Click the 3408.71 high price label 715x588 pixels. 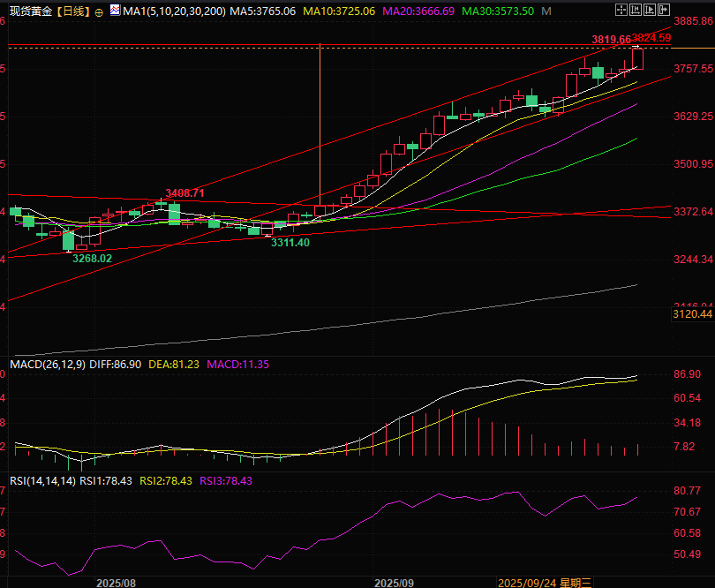coord(184,193)
